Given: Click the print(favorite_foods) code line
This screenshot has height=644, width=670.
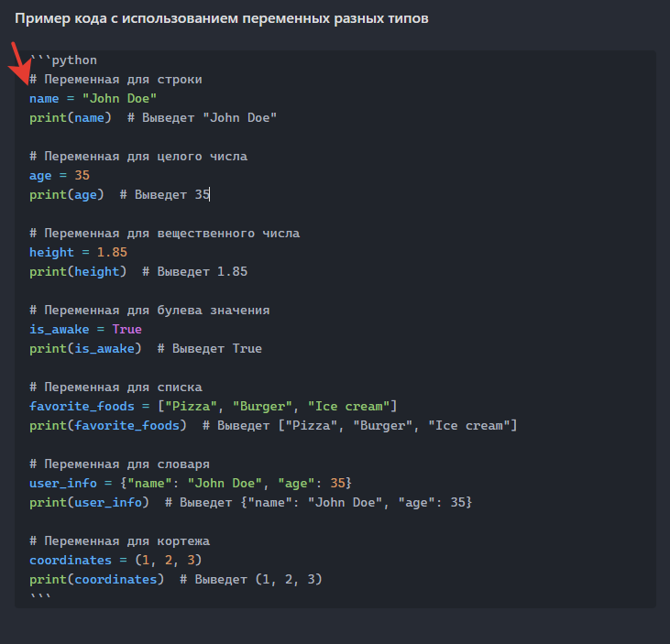Looking at the screenshot, I should pyautogui.click(x=273, y=425).
